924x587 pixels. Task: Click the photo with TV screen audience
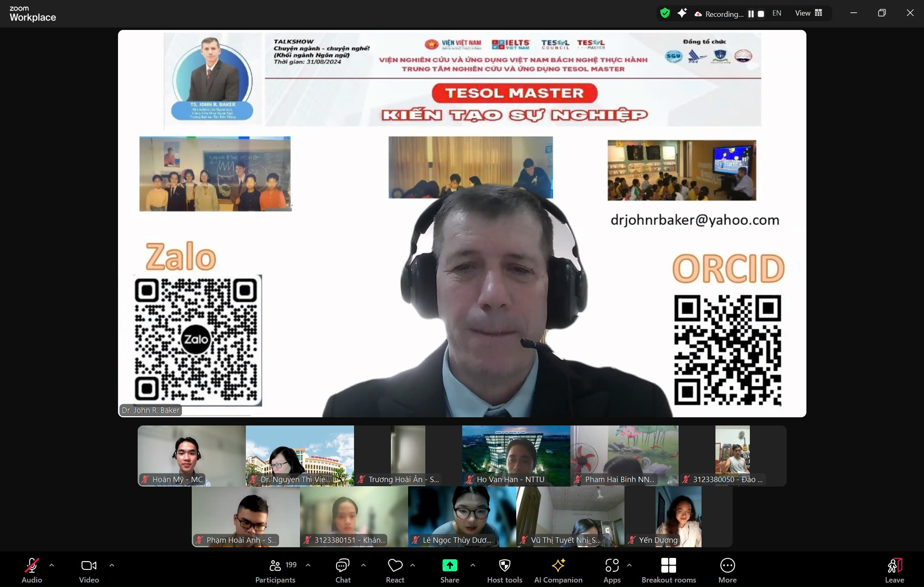[x=682, y=170]
